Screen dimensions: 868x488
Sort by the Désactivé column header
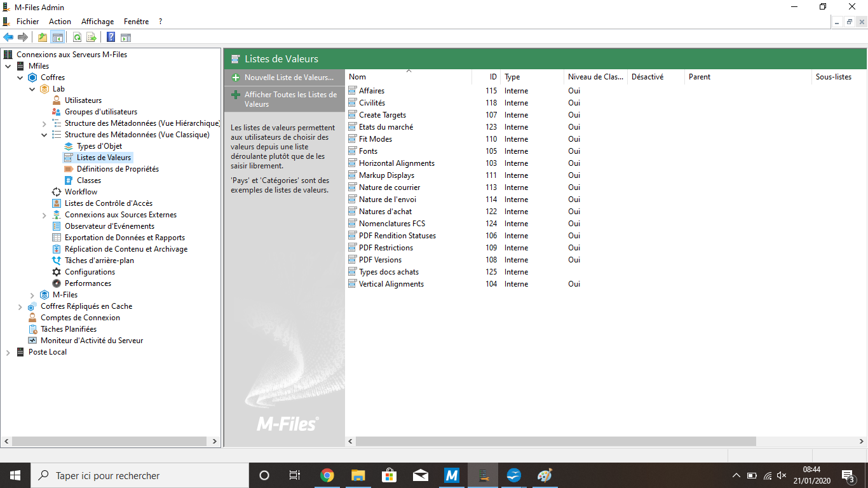[656, 77]
